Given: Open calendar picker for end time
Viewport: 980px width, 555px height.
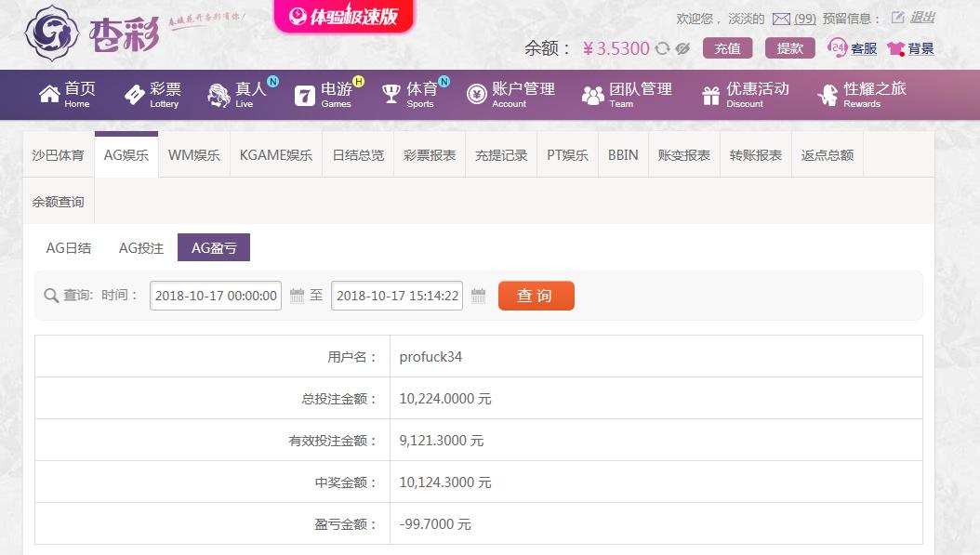Looking at the screenshot, I should coord(479,296).
